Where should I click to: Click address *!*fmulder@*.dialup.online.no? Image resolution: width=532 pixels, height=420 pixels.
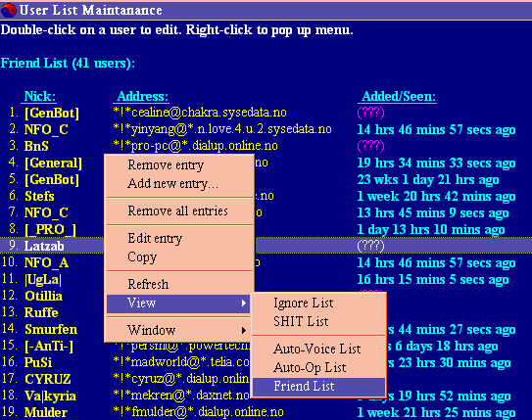tap(199, 411)
